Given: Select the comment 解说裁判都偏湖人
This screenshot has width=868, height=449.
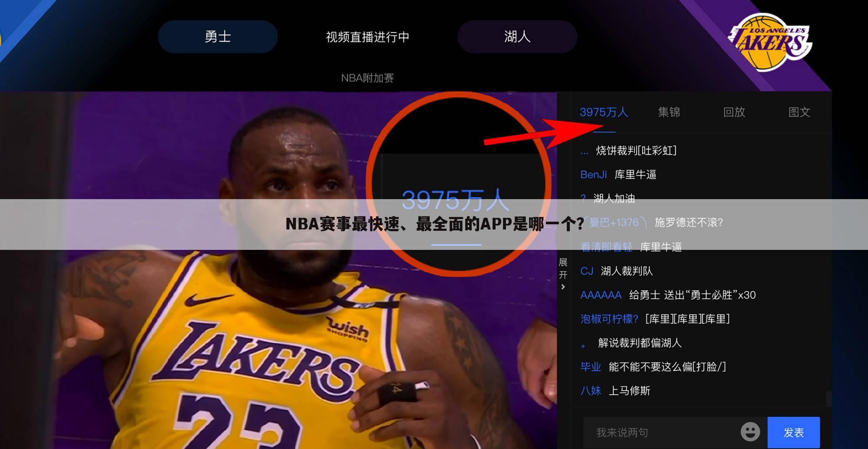Looking at the screenshot, I should point(640,343).
